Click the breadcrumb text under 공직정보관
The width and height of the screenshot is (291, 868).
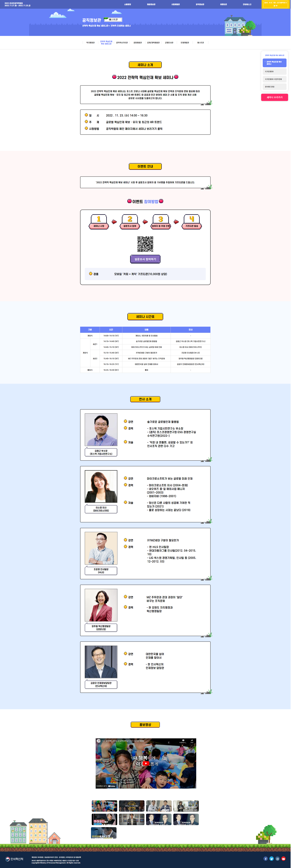pos(107,26)
